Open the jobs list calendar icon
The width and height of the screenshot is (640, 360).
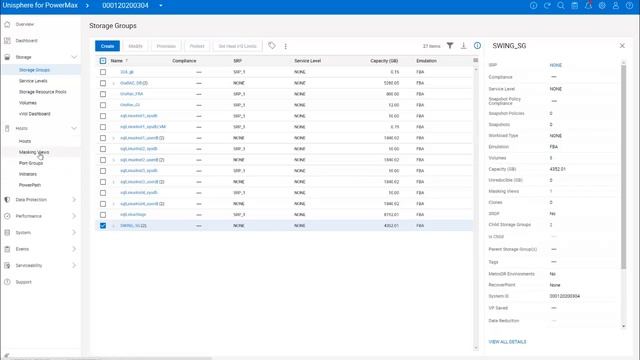[574, 5]
